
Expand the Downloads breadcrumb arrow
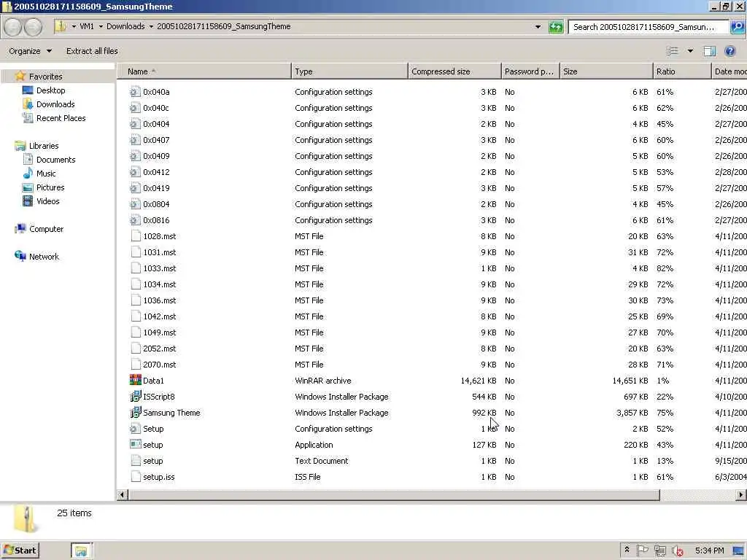point(151,27)
